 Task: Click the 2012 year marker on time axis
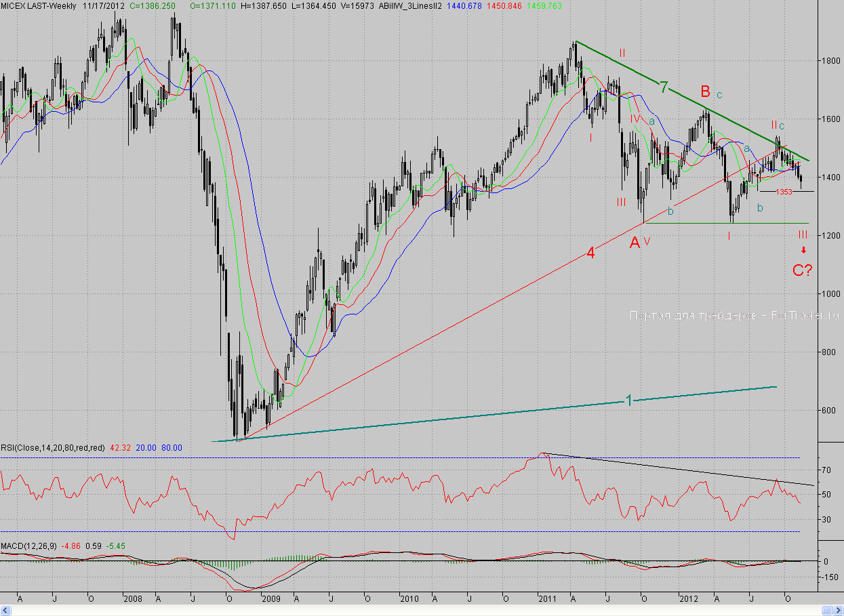[689, 599]
